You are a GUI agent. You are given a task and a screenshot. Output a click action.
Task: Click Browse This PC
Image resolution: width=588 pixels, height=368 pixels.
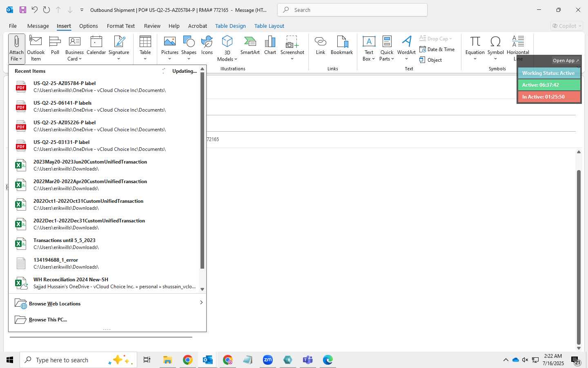click(x=107, y=319)
